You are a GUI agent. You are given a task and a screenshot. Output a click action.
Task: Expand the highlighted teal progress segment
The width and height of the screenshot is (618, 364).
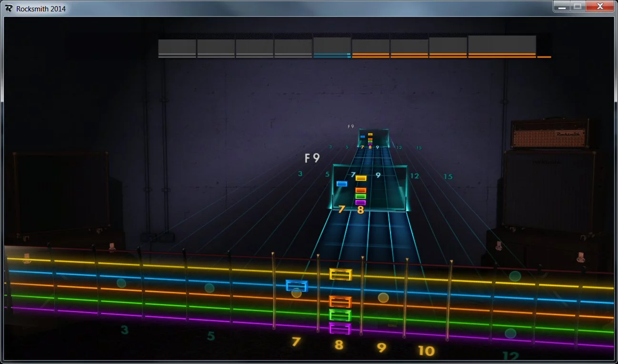tap(331, 48)
